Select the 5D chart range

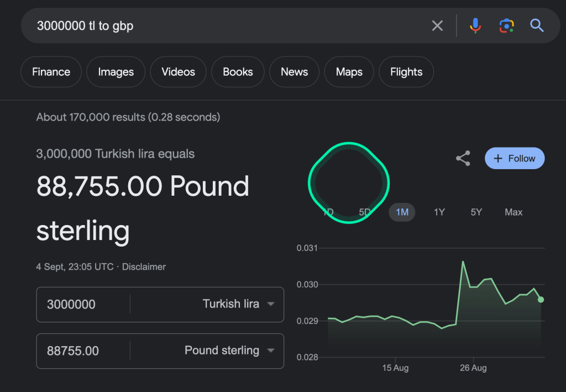click(365, 212)
